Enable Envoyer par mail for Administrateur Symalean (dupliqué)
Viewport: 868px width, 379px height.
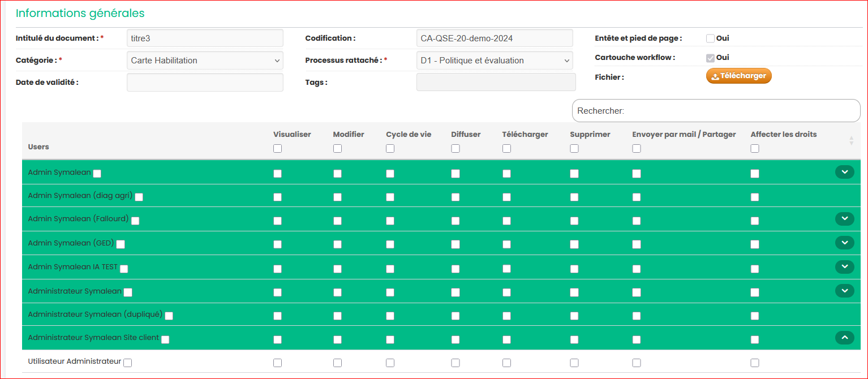(x=637, y=316)
